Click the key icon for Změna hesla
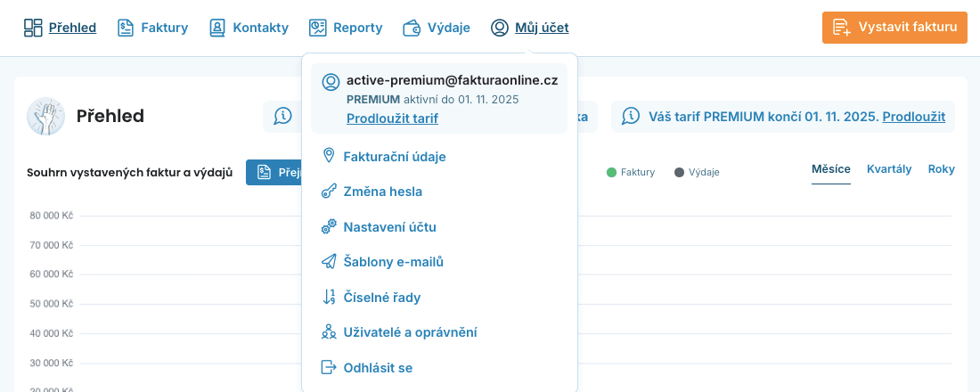The width and height of the screenshot is (980, 392). coord(329,192)
